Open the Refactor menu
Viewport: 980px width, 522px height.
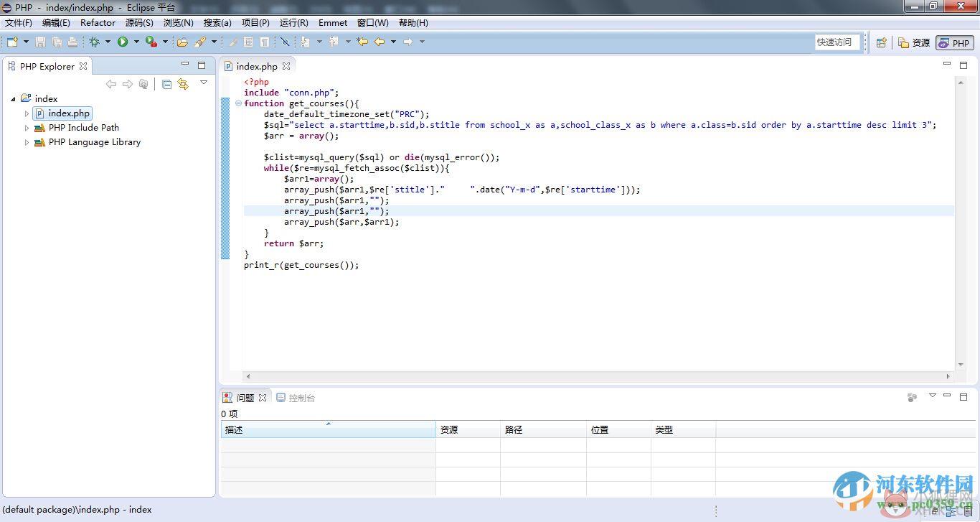[98, 22]
